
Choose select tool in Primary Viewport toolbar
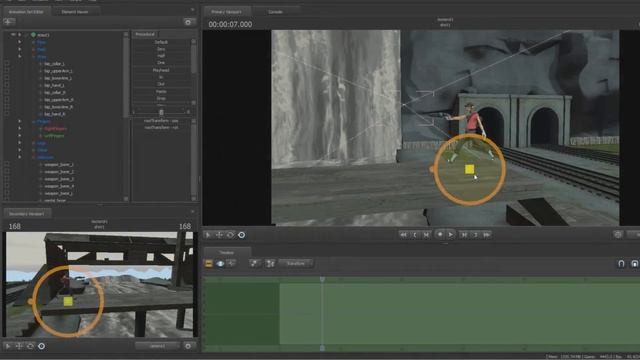pyautogui.click(x=208, y=235)
